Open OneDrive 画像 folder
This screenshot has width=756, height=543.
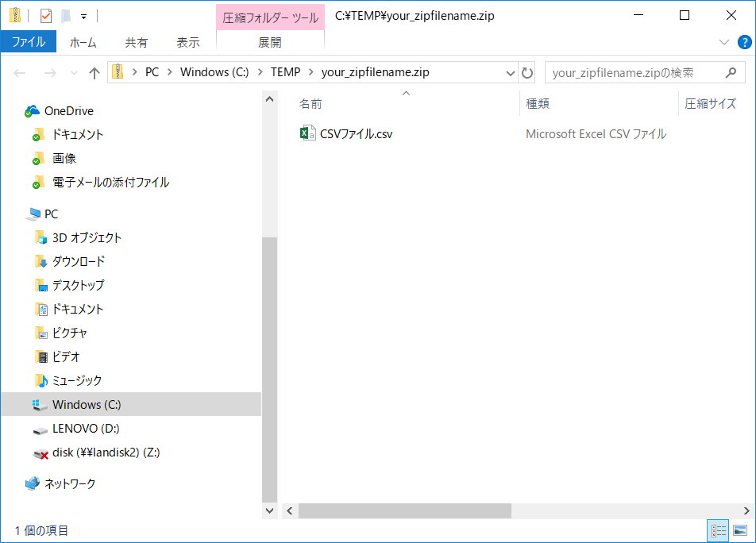[64, 158]
